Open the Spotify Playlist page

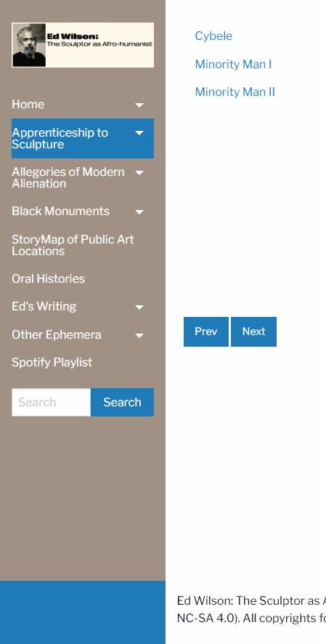52,362
